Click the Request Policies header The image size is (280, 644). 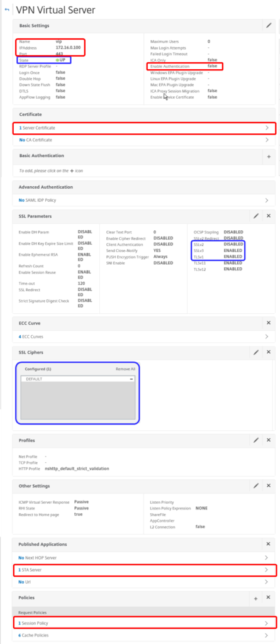[x=34, y=613]
